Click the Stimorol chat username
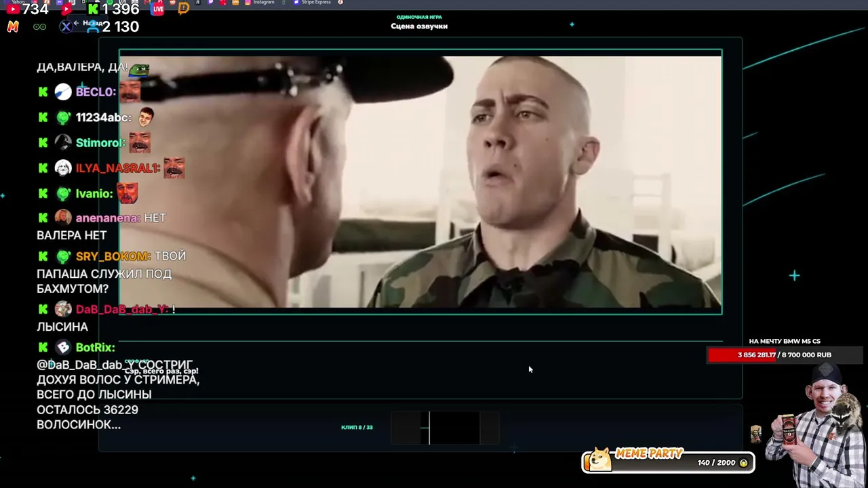This screenshot has height=488, width=868. 100,143
